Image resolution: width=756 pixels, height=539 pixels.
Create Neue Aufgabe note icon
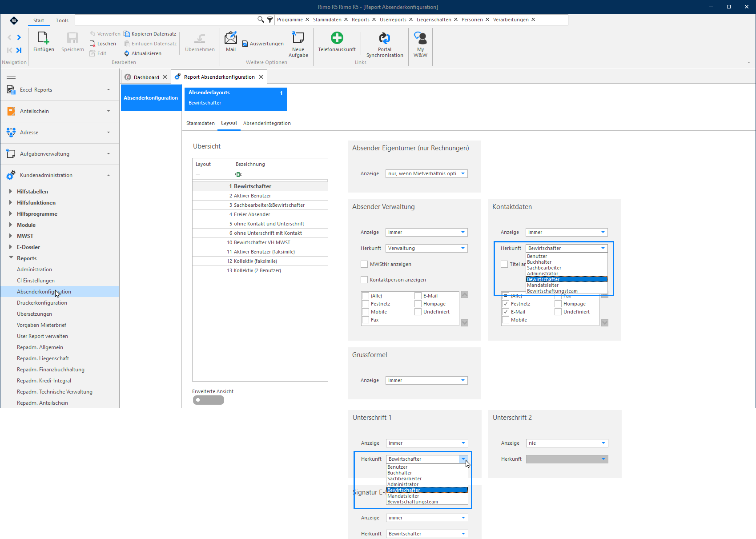[298, 38]
